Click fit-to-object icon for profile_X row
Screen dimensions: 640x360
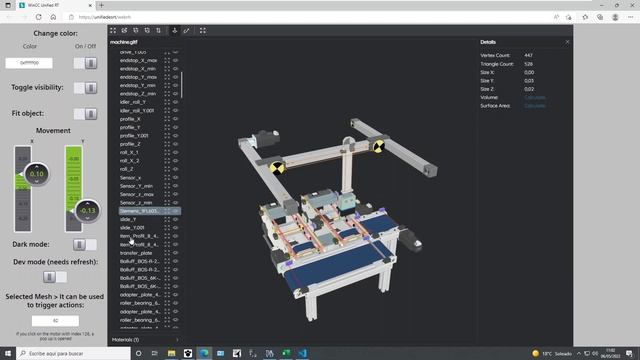pyautogui.click(x=167, y=119)
